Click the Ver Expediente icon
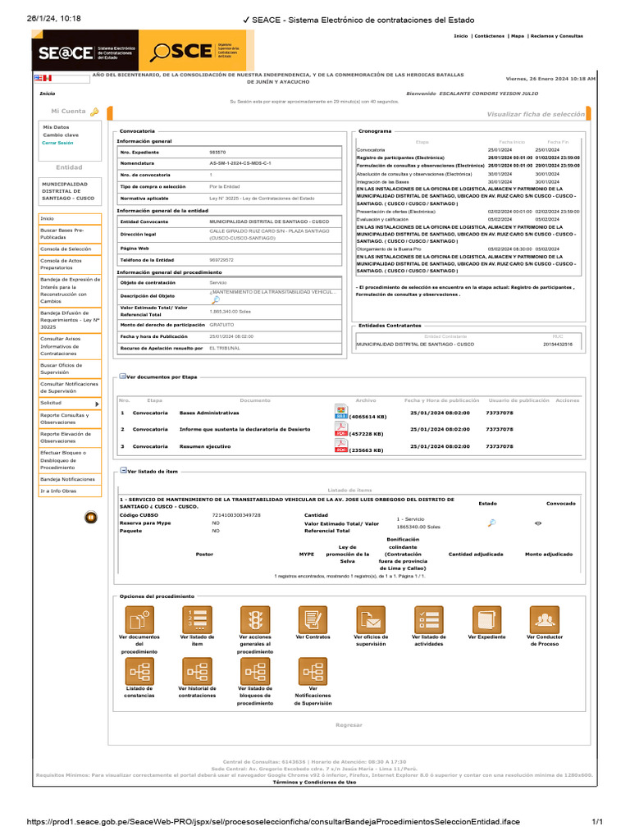630x840 pixels. pyautogui.click(x=487, y=620)
